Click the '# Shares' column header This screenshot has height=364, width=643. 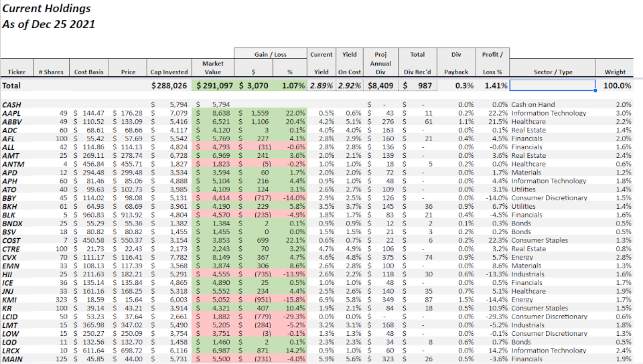(x=51, y=72)
